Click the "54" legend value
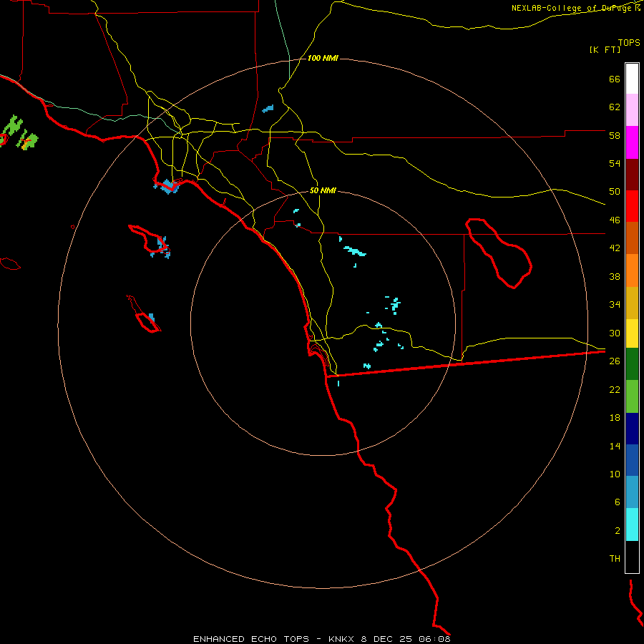 615,163
